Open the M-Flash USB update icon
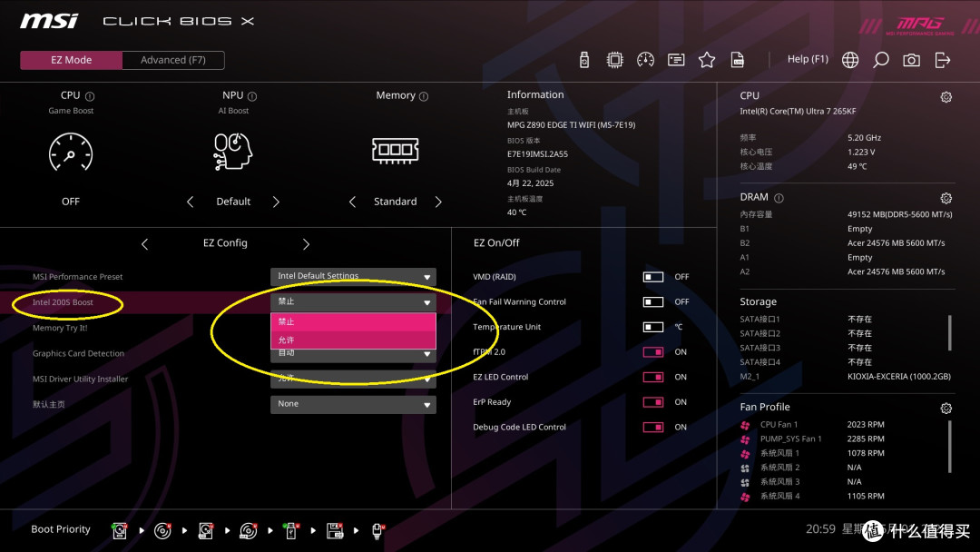This screenshot has width=980, height=552. [x=583, y=60]
